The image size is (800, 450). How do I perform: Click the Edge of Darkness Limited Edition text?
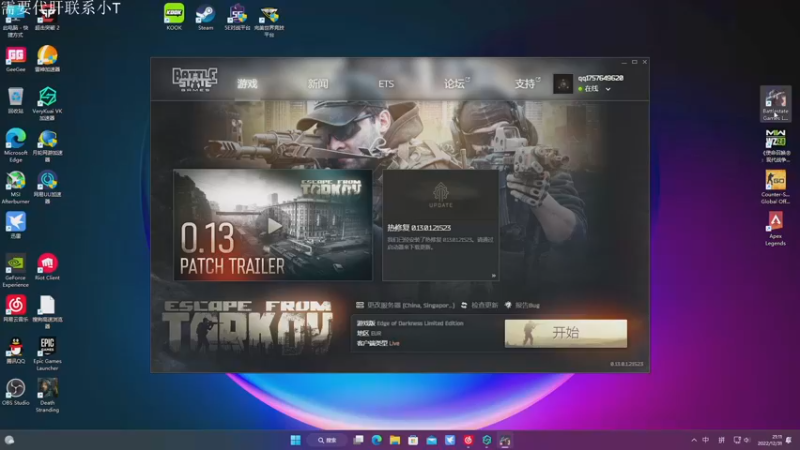[420, 323]
